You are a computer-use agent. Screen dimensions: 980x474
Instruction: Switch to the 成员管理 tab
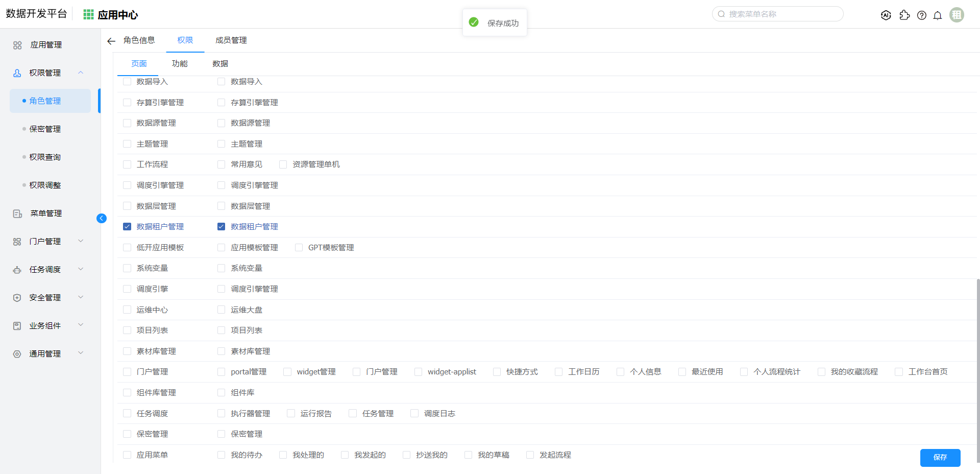231,40
